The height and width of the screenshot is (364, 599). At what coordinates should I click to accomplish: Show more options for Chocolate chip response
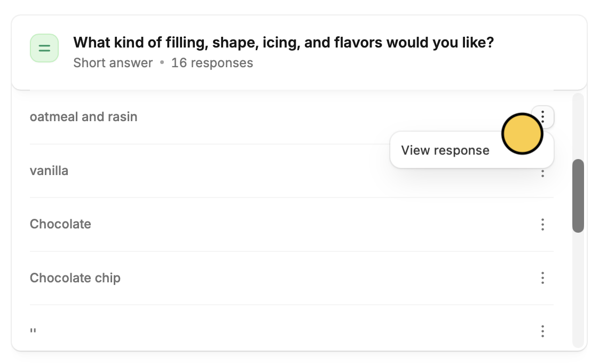tap(542, 278)
